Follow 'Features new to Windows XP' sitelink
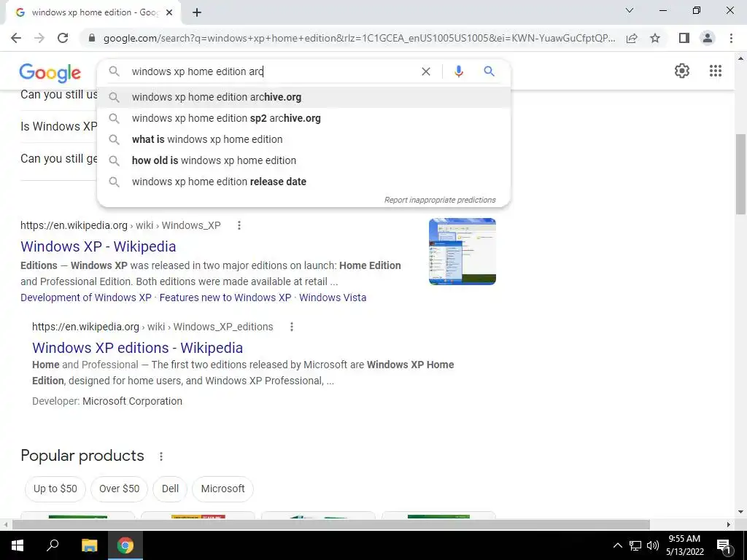This screenshot has width=747, height=560. (x=225, y=297)
